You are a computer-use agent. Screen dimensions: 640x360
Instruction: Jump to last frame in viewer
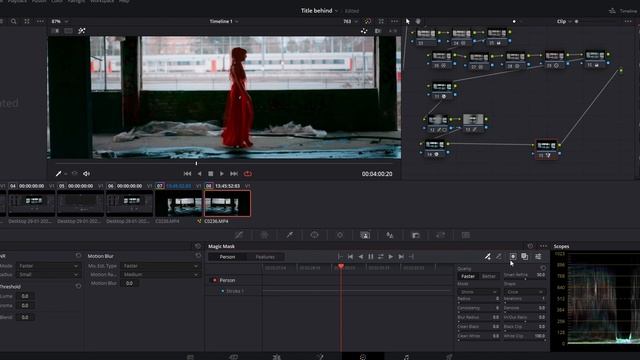(234, 173)
